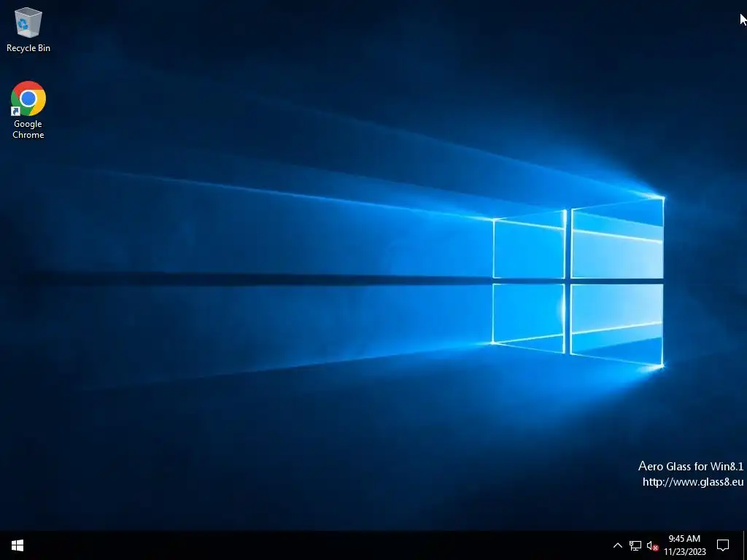747x560 pixels.
Task: Click the muted volume speaker tray icon
Action: [652, 545]
